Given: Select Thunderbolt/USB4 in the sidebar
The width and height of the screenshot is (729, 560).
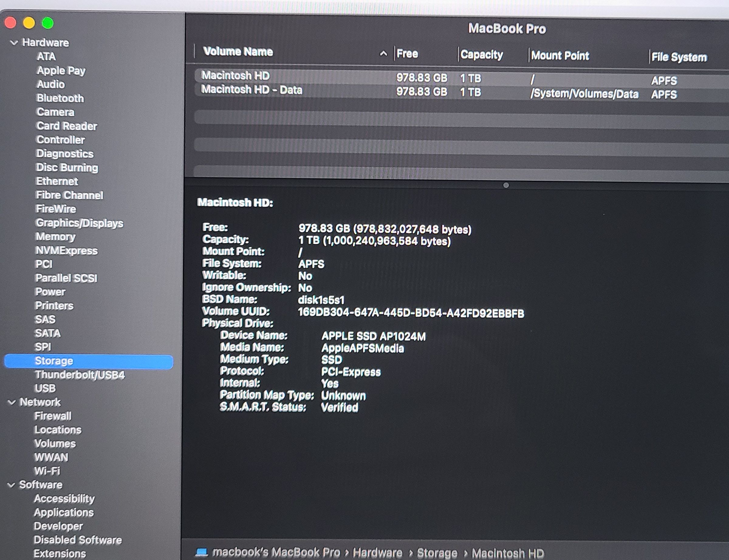Looking at the screenshot, I should coord(80,375).
